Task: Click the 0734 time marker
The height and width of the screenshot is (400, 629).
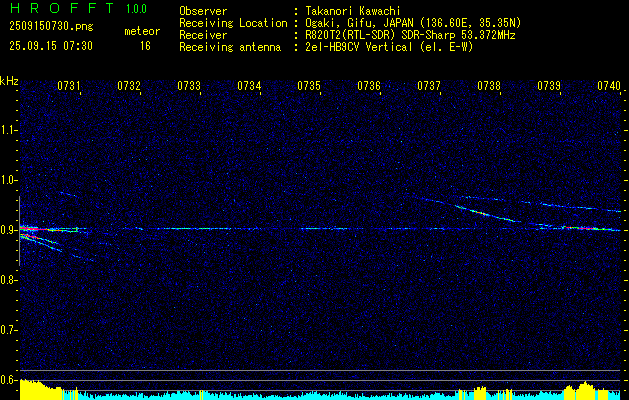Action: click(249, 86)
